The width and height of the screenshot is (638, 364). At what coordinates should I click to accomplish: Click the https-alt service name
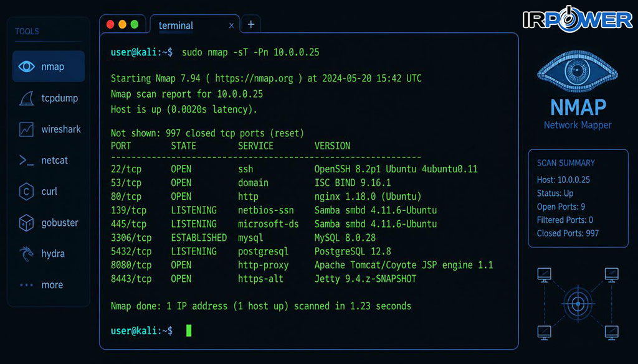260,279
